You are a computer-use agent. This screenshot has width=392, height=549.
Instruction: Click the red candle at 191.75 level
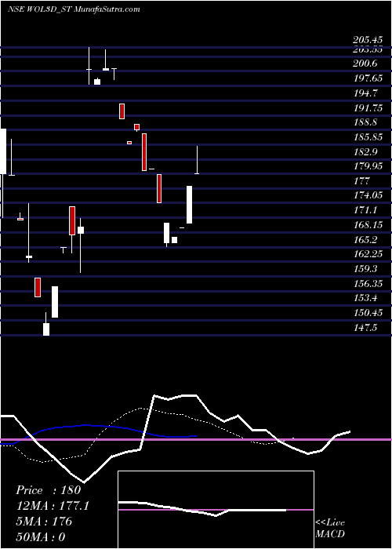click(122, 111)
